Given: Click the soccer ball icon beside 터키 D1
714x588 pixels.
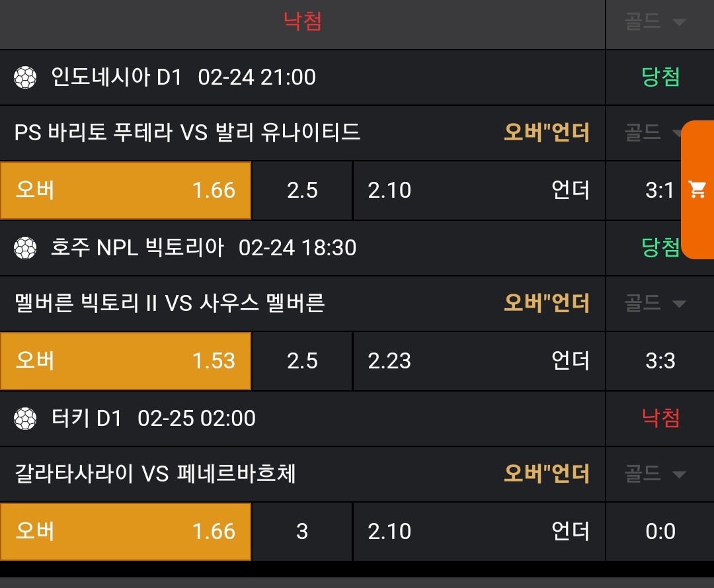Looking at the screenshot, I should (25, 419).
